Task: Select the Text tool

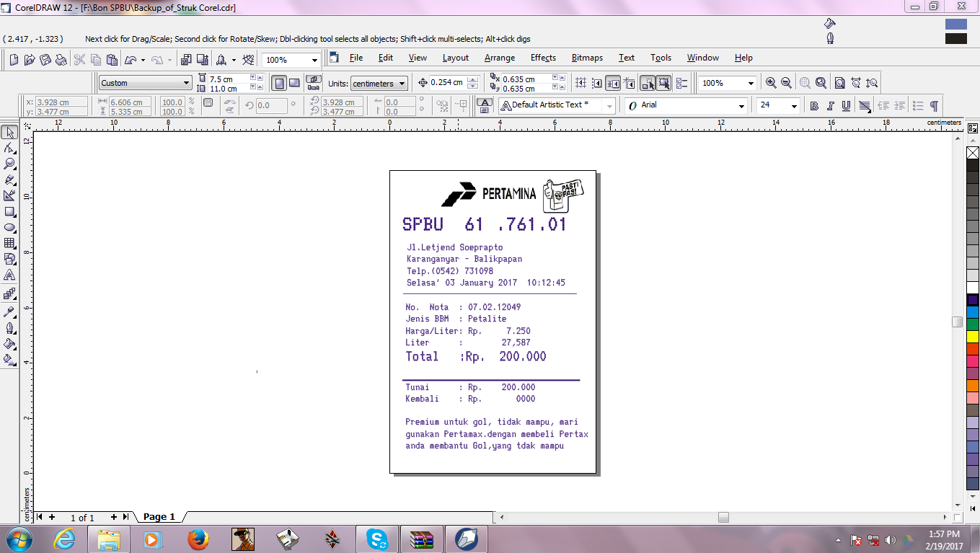Action: [x=9, y=275]
